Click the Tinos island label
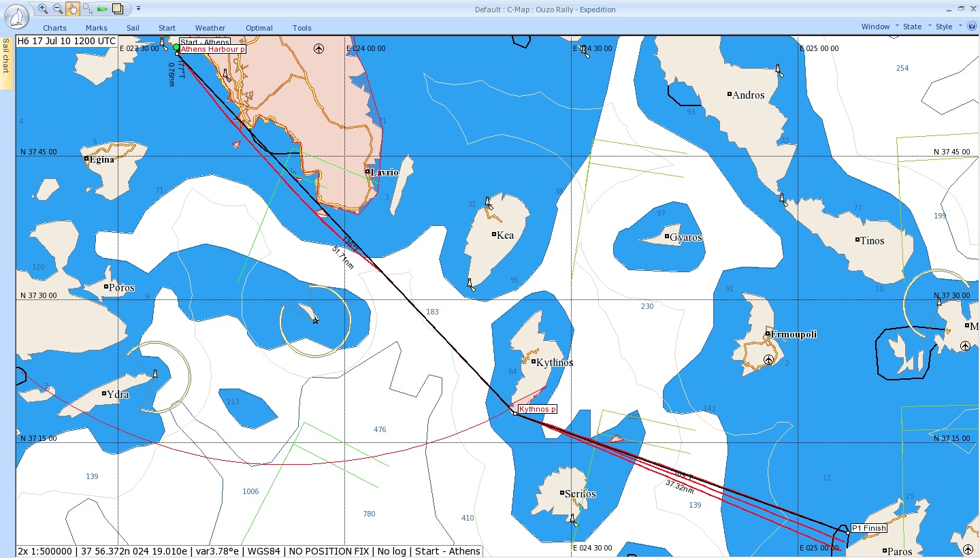Image resolution: width=980 pixels, height=558 pixels. click(x=872, y=241)
